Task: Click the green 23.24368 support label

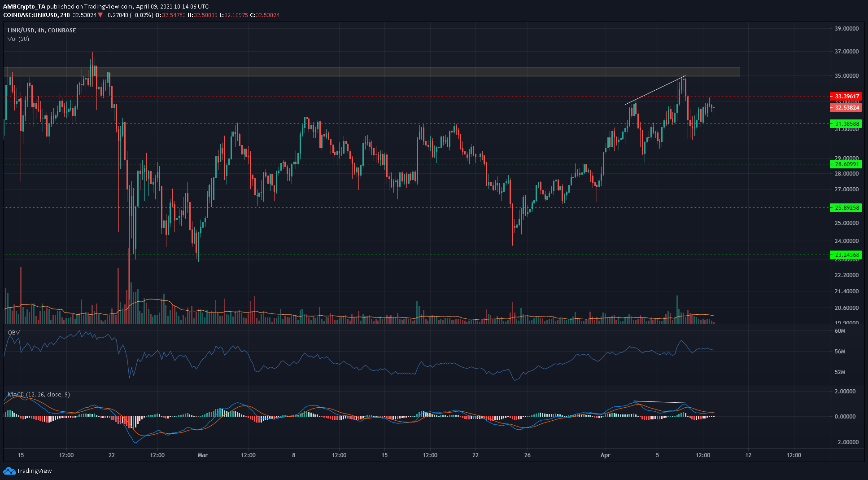Action: click(x=846, y=255)
